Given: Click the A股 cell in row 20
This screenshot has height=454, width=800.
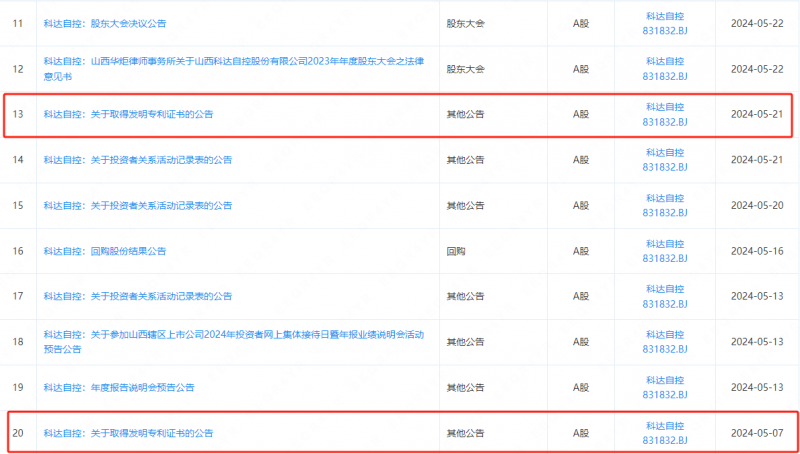Looking at the screenshot, I should coord(581,433).
